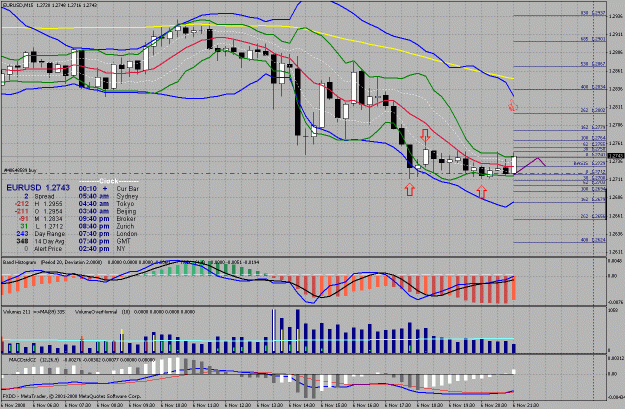Click the Spread value row
This screenshot has height=409, width=625.
[41, 197]
